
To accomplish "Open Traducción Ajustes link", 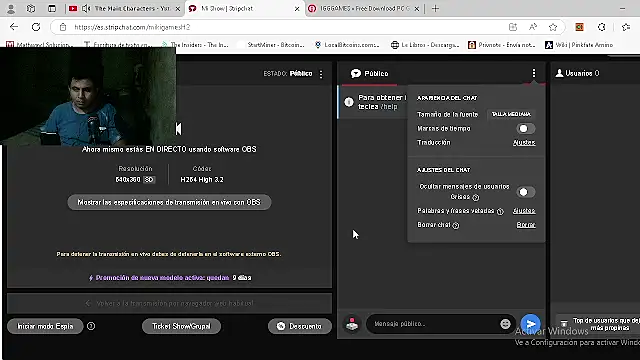I will (524, 142).
